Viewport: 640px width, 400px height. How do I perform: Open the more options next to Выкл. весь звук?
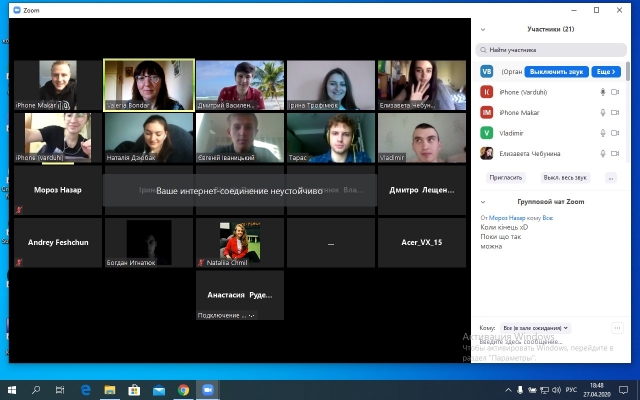click(x=611, y=178)
